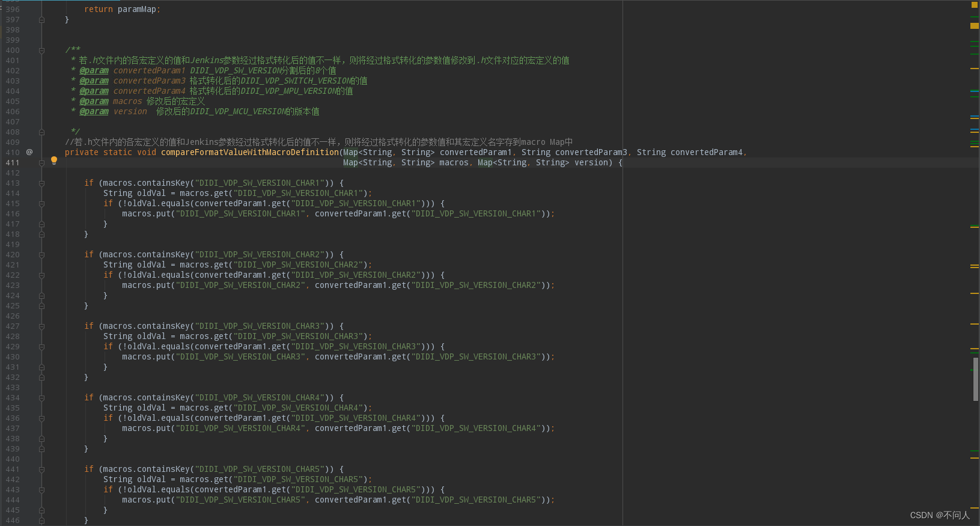
Task: Click the macros.put call for VERSION_CHAR2
Action: 338,285
